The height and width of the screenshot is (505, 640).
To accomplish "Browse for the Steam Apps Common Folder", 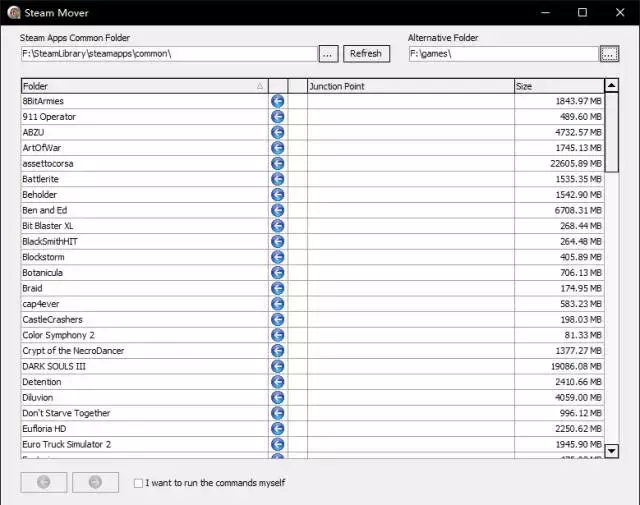I will tap(328, 54).
